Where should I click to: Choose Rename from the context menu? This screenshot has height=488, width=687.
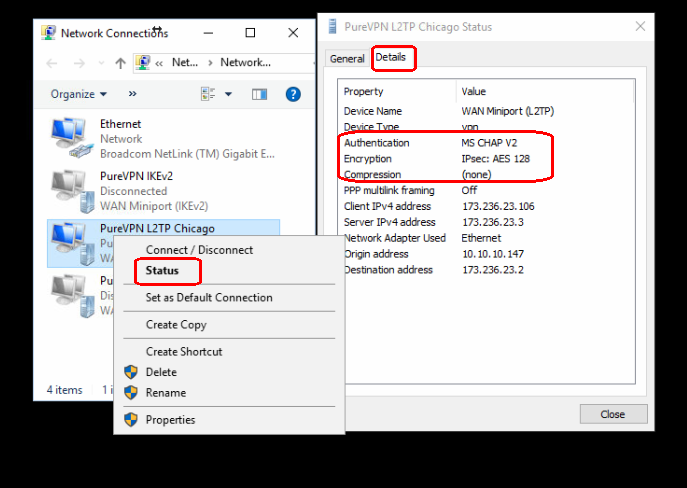point(166,393)
